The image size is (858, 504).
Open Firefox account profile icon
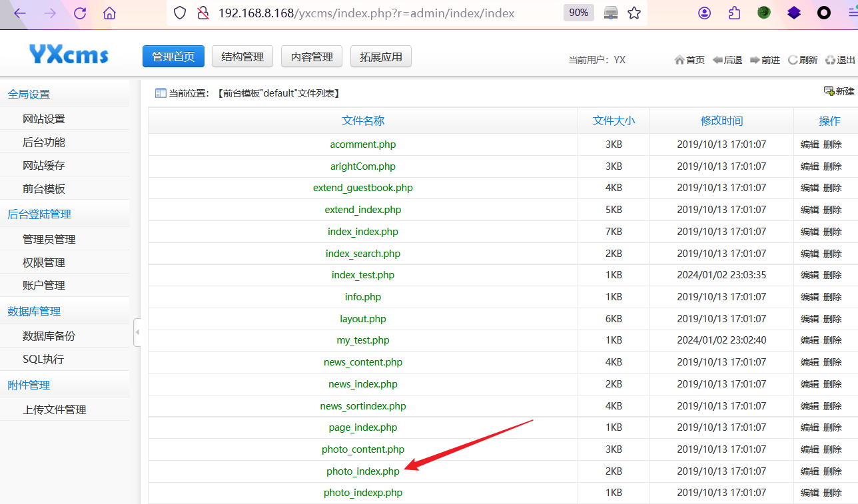click(705, 13)
